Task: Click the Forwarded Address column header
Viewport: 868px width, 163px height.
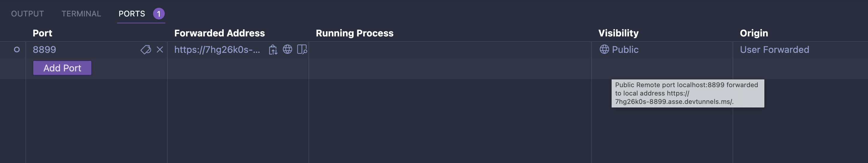Action: 219,33
